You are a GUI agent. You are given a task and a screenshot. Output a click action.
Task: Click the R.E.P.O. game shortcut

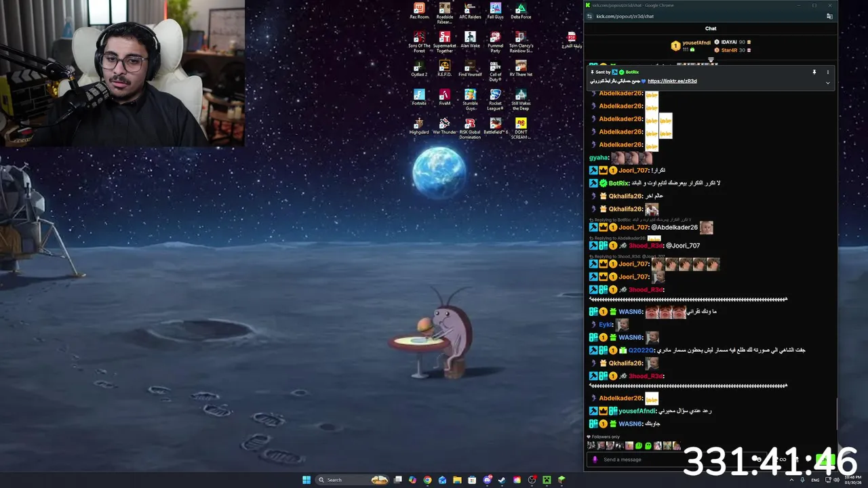click(x=445, y=68)
